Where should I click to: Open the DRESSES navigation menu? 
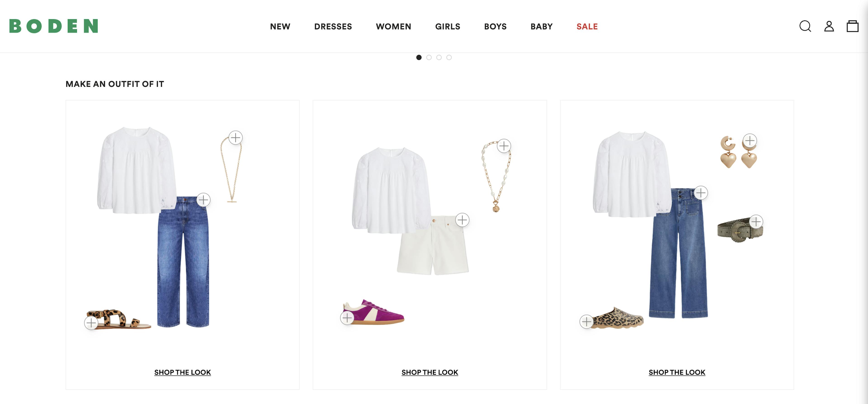point(333,27)
